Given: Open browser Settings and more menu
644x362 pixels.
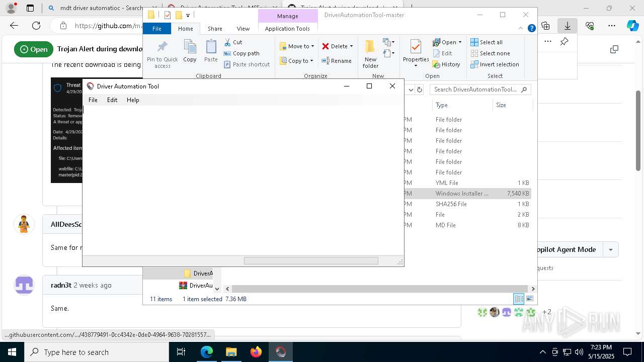Looking at the screenshot, I should [x=612, y=26].
